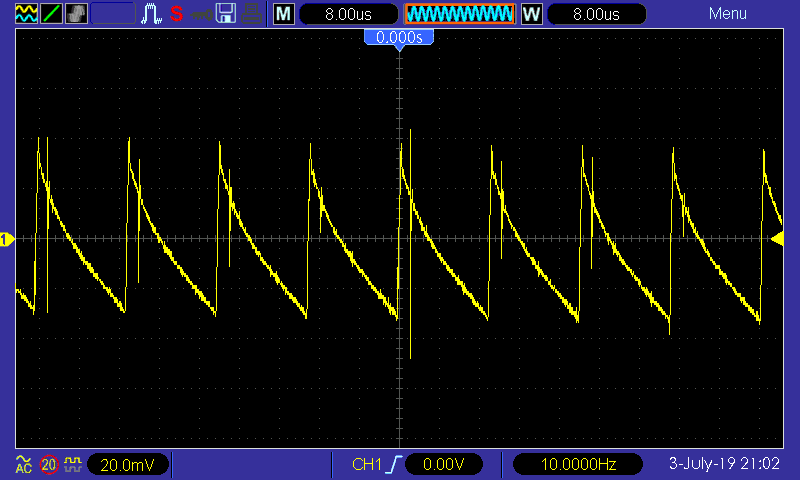This screenshot has height=480, width=800.
Task: Toggle the AC coupling indicator
Action: pyautogui.click(x=23, y=464)
